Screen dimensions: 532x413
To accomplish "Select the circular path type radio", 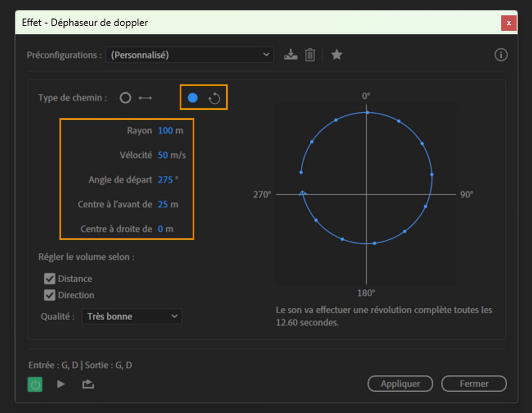I will (x=193, y=98).
